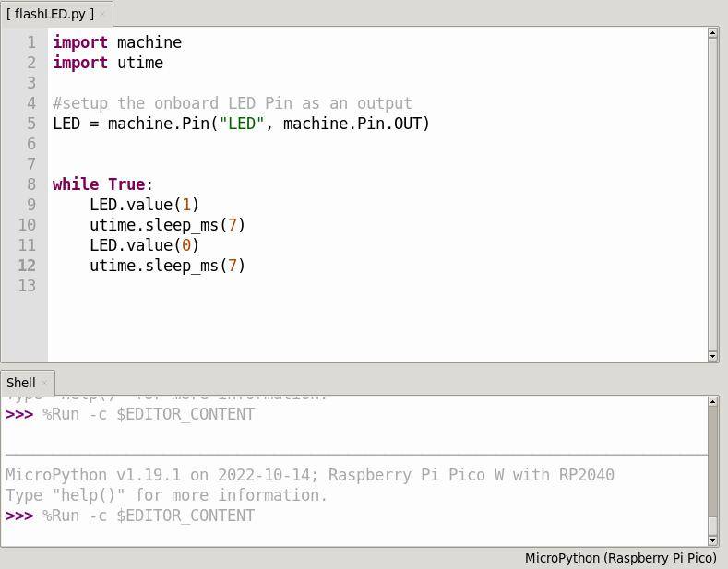Click the editor scrollbar down arrow
The height and width of the screenshot is (569, 728).
tap(712, 356)
